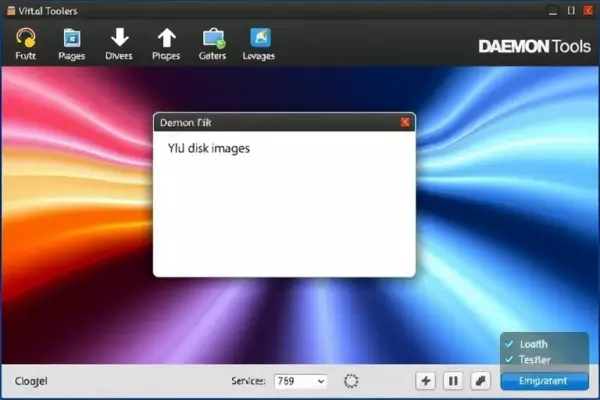Click the Vittal Toolers app icon in title bar

[11, 11]
